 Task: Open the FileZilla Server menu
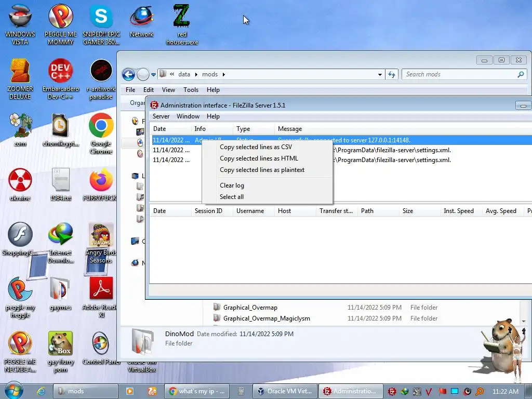tap(161, 116)
